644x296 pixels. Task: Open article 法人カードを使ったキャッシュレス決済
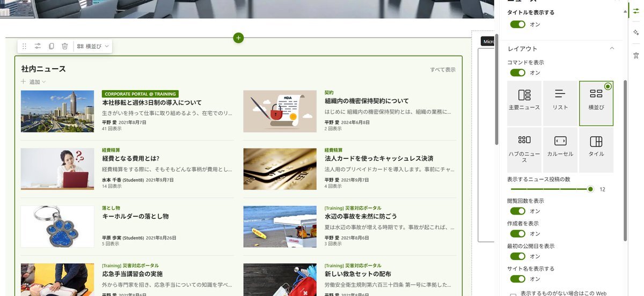[x=379, y=159]
